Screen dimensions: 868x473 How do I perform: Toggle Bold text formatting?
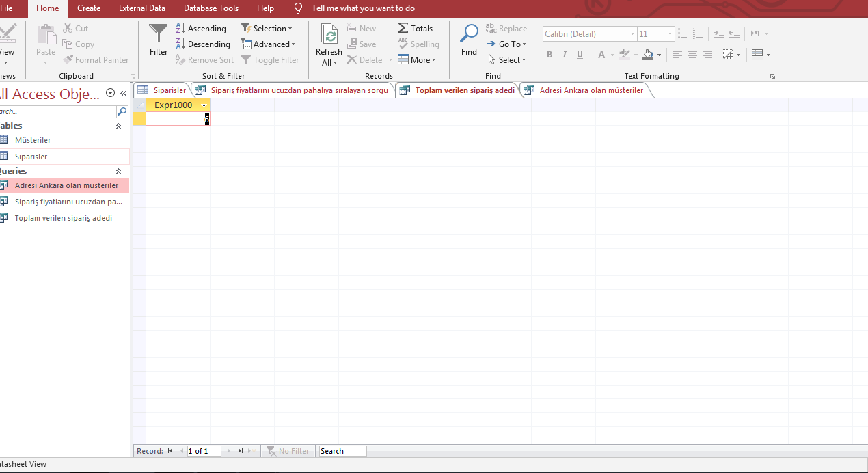pyautogui.click(x=550, y=55)
